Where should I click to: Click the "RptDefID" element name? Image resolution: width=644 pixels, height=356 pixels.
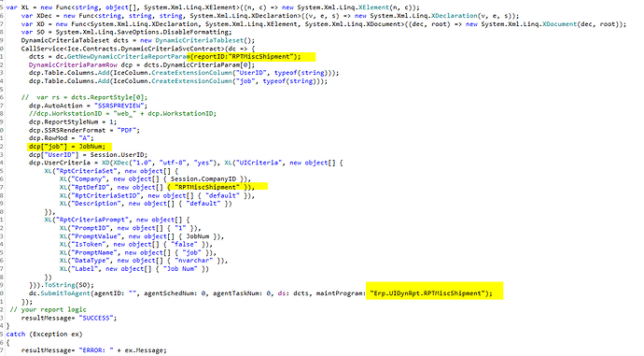(90, 188)
